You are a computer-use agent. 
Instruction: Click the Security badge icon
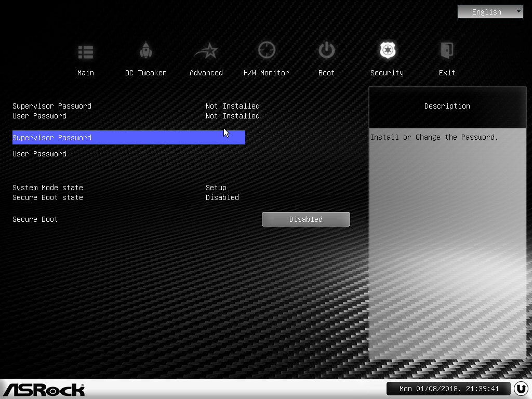[388, 50]
